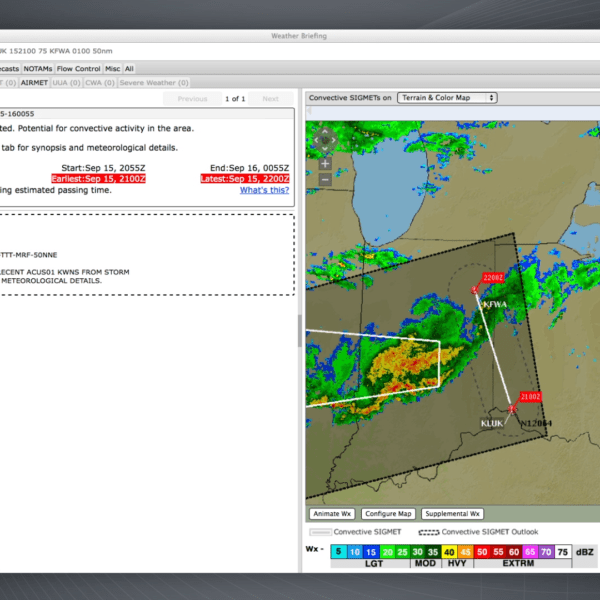Click the Earliest:Sep 15, 2100Z highlighted time
This screenshot has height=600, width=600.
tap(98, 179)
